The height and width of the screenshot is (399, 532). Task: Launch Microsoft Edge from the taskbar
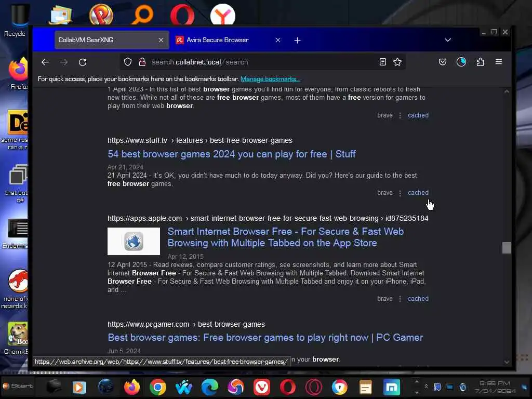tap(210, 387)
